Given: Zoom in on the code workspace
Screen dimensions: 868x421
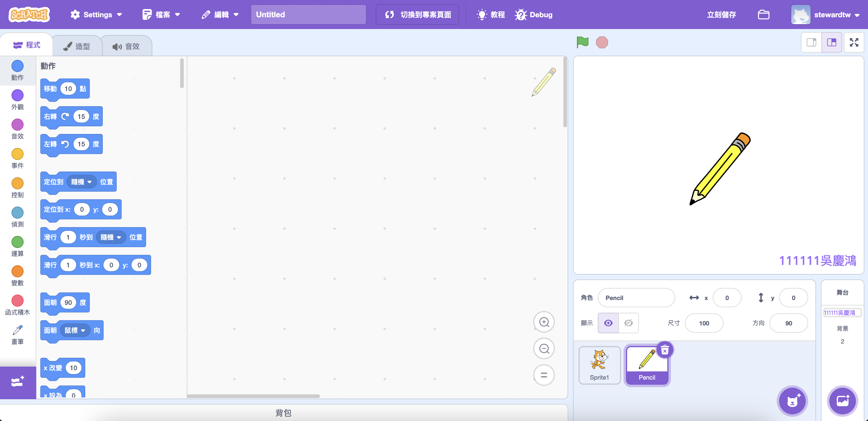Looking at the screenshot, I should [x=543, y=322].
